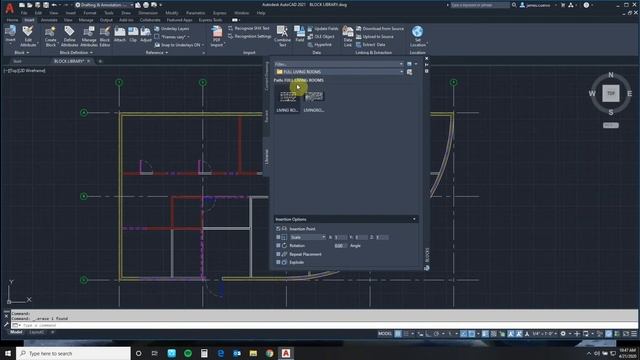Click the search magnifier in title bar
This screenshot has height=360, width=640.
[514, 5]
